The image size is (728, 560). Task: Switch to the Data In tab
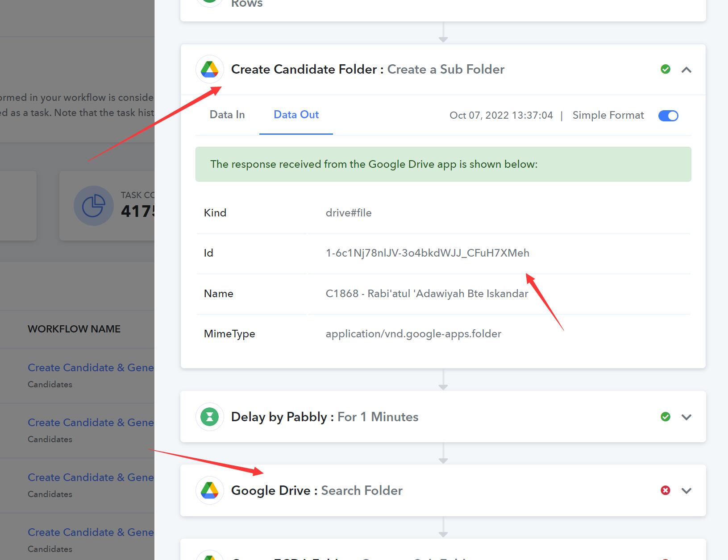click(227, 115)
